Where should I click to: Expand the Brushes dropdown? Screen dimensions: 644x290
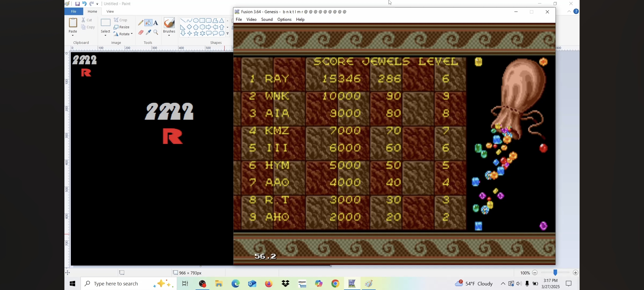click(x=169, y=35)
